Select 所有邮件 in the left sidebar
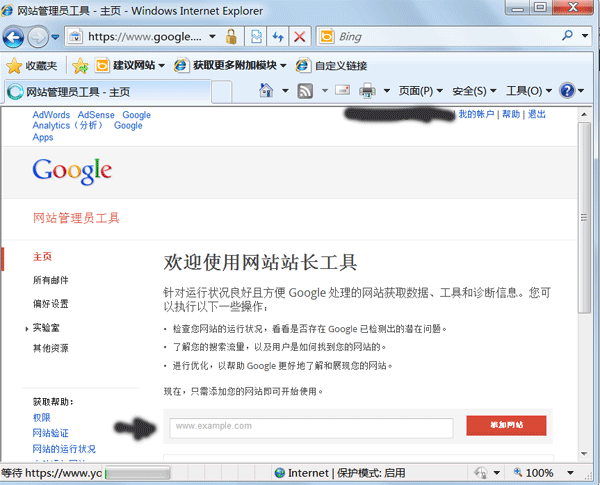The width and height of the screenshot is (600, 485). (x=51, y=280)
